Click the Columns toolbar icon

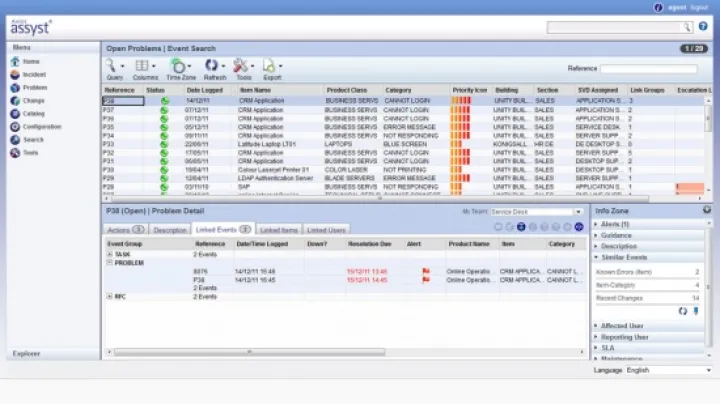click(x=142, y=66)
